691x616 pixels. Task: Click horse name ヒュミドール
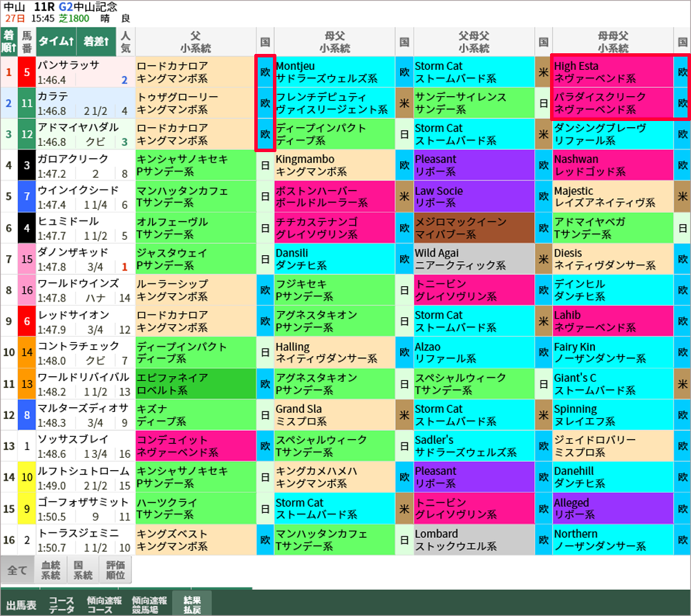[x=68, y=221]
